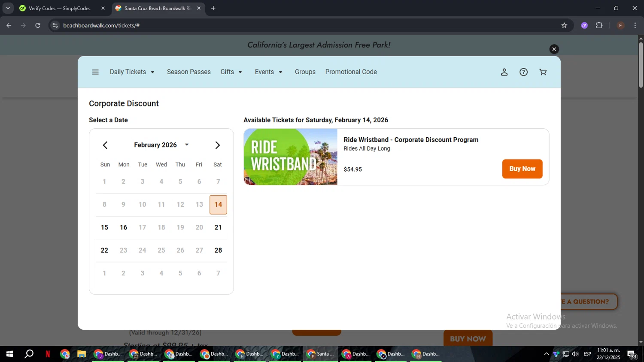Click the Ride Wristband thumbnail image
The image size is (644, 362).
click(x=291, y=157)
